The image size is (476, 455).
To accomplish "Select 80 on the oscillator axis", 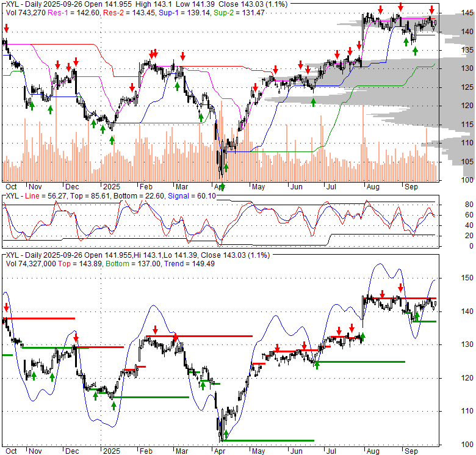I will pyautogui.click(x=469, y=205).
